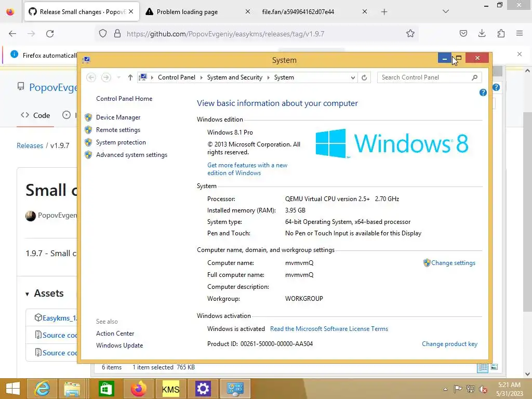The image size is (532, 399).
Task: Open Internet Explorer from the taskbar
Action: [42, 389]
